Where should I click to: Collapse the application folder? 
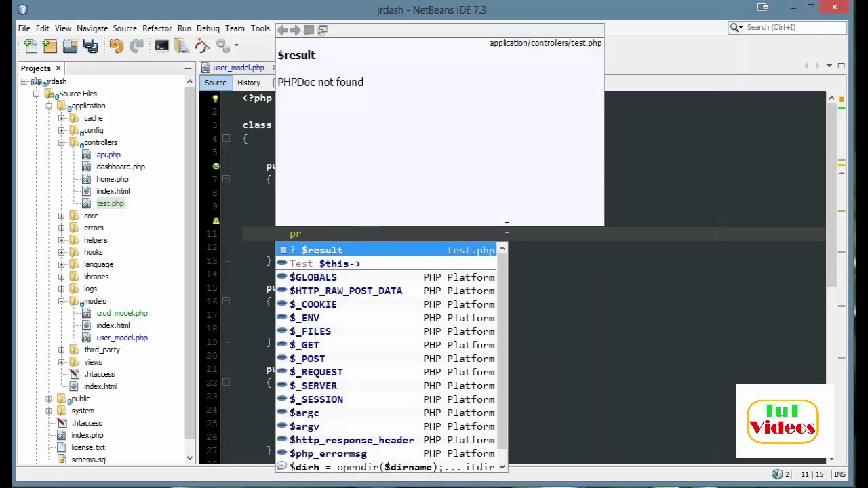49,106
